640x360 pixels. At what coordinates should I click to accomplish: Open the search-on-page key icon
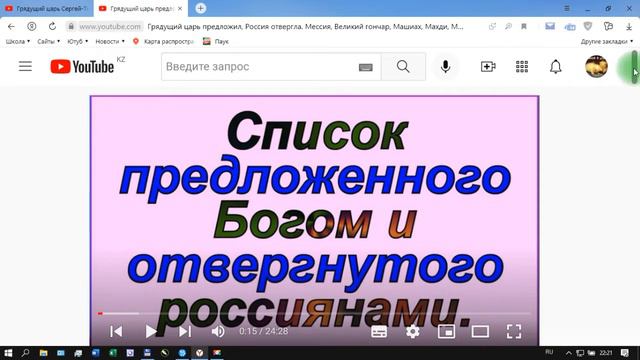508,27
